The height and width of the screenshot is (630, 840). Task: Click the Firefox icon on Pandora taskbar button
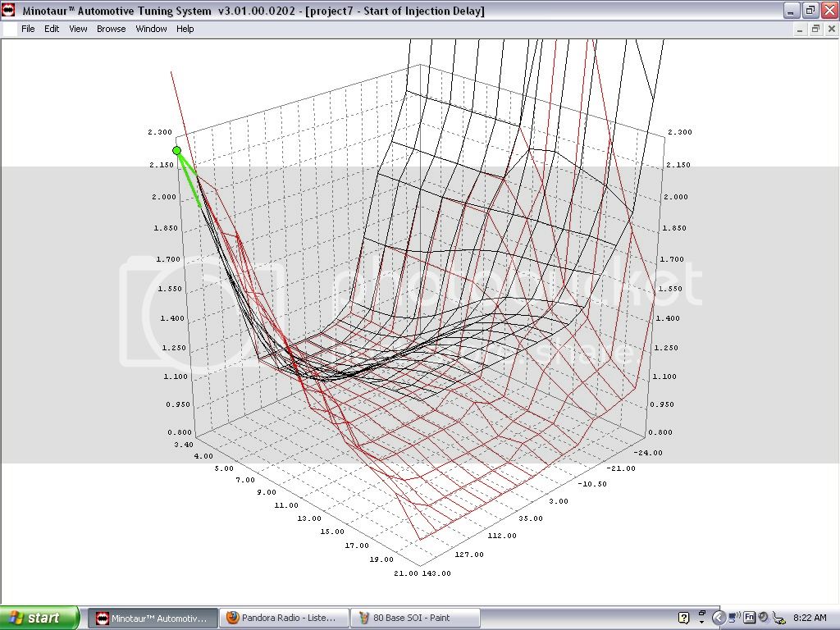pos(232,618)
